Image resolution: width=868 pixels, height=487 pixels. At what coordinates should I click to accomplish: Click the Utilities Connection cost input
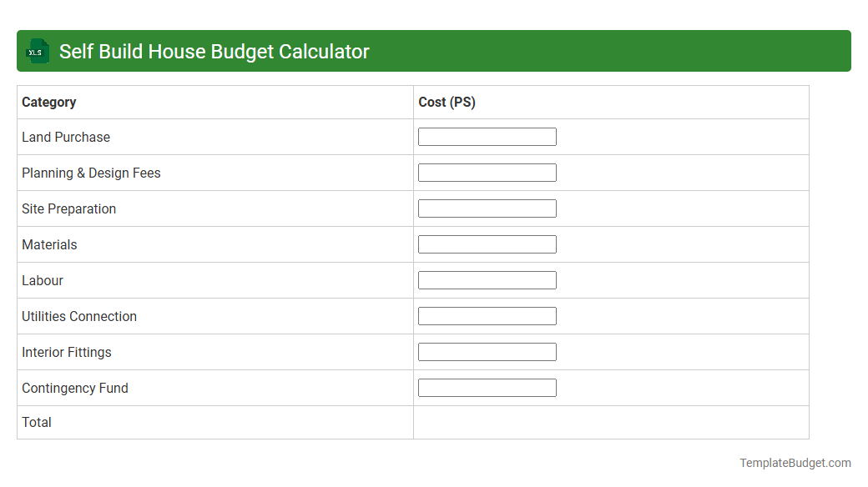tap(487, 315)
